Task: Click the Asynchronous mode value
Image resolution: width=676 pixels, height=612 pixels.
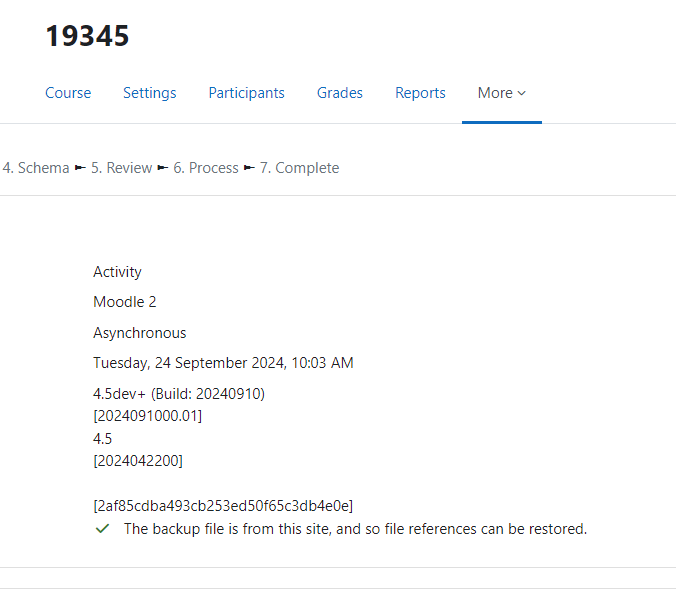Action: pyautogui.click(x=140, y=333)
